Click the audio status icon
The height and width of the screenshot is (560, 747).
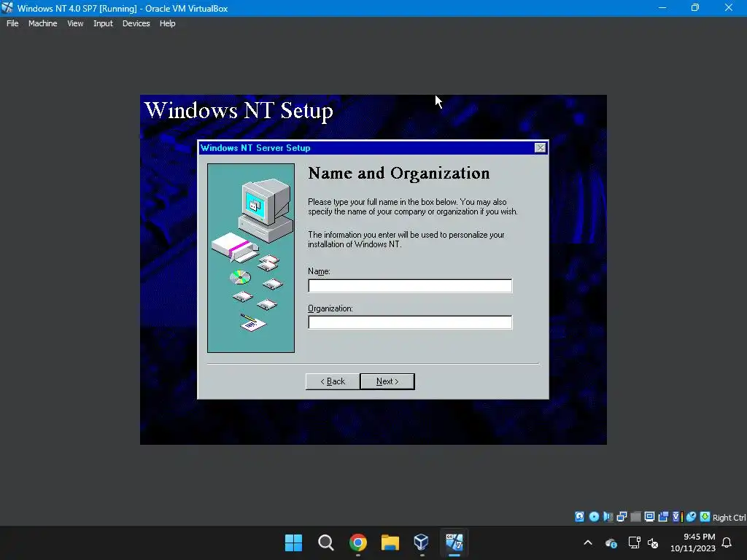608,517
